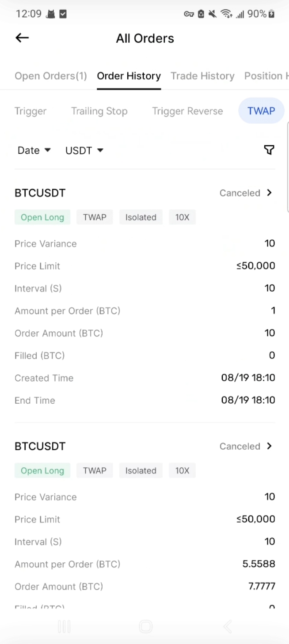The image size is (289, 644).
Task: Expand second Canceled order details chevron
Action: (269, 446)
